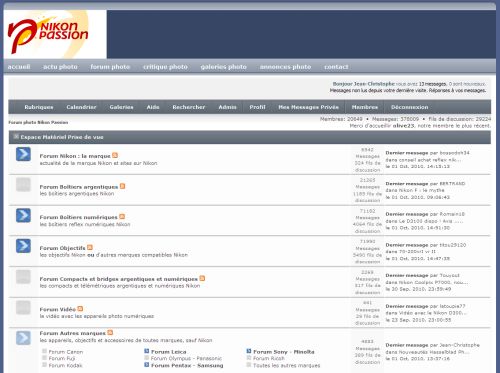Open the Forum Pentax - Samsung sub-forum link
Viewport: 500px width, 373px height.
click(x=187, y=365)
